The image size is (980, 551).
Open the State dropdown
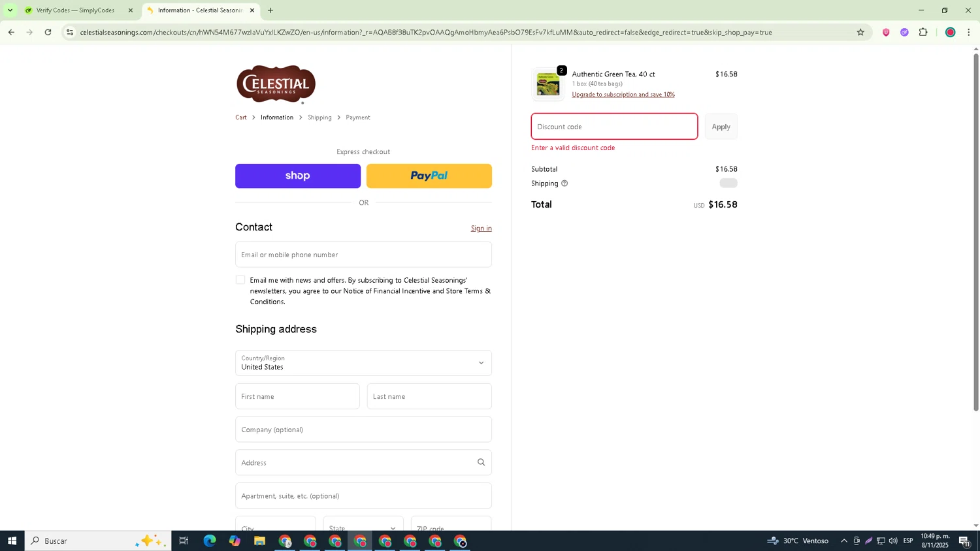pos(363,524)
